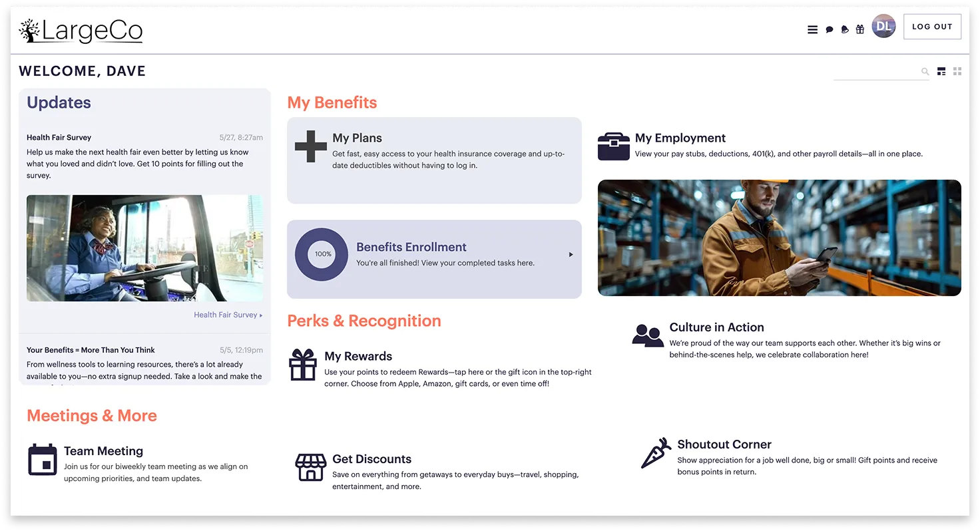Click the 'Save on everything from getaways' text
The width and height of the screenshot is (980, 531).
pos(455,480)
